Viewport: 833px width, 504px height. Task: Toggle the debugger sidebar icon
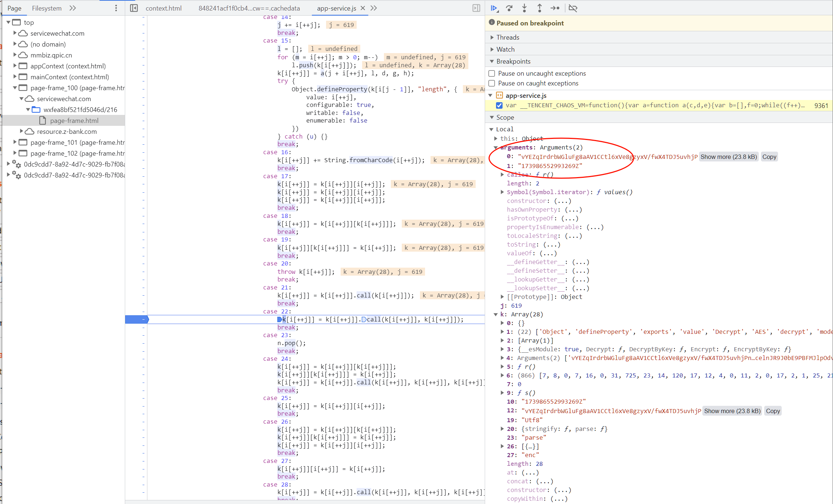pyautogui.click(x=476, y=8)
